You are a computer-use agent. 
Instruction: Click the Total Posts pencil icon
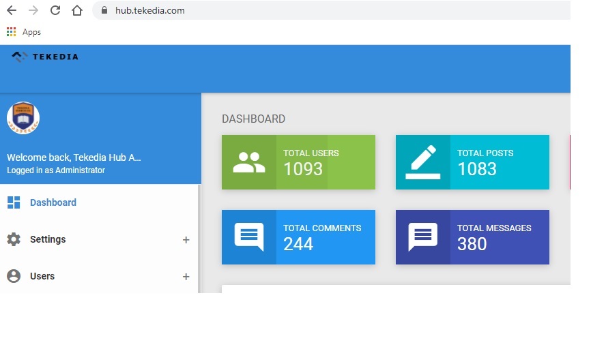pos(423,162)
